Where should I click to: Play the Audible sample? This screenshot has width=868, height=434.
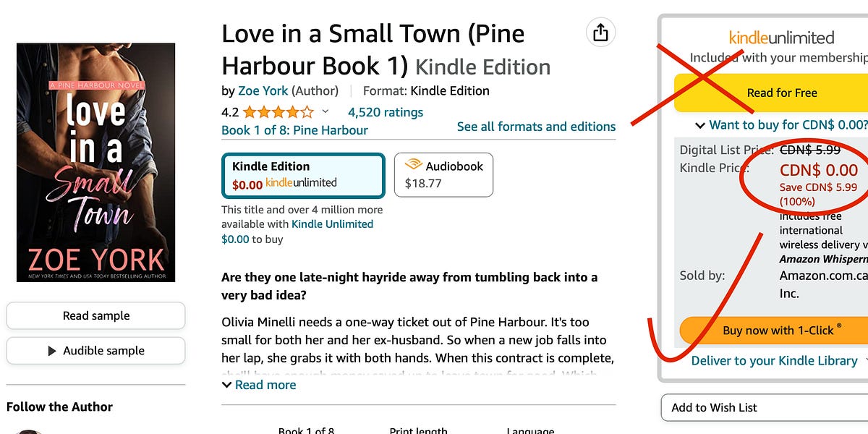coord(95,351)
